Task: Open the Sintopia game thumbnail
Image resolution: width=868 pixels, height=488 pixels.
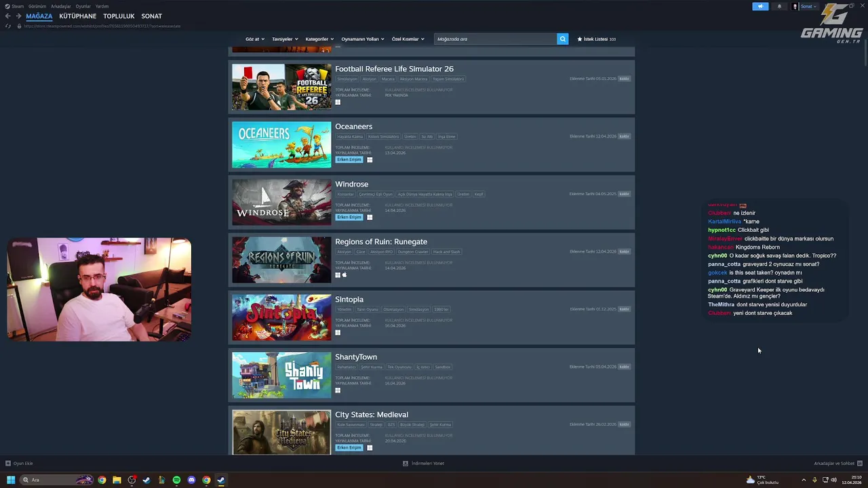Action: click(281, 317)
